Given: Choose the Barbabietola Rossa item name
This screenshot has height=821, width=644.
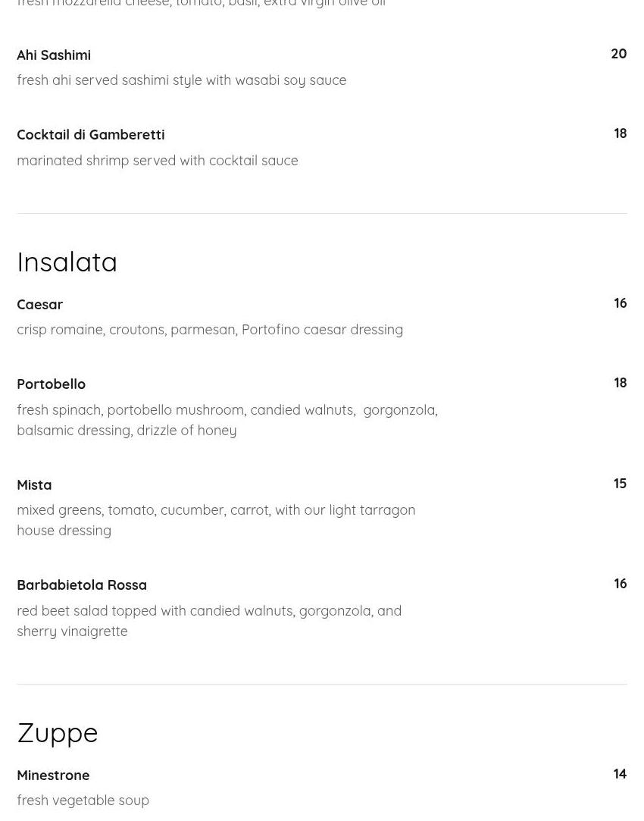Looking at the screenshot, I should click(x=82, y=585).
